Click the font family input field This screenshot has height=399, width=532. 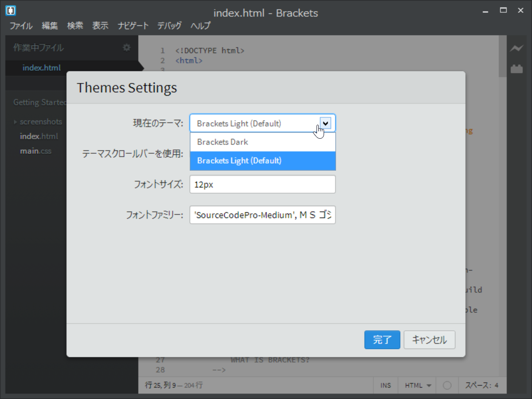tap(262, 215)
